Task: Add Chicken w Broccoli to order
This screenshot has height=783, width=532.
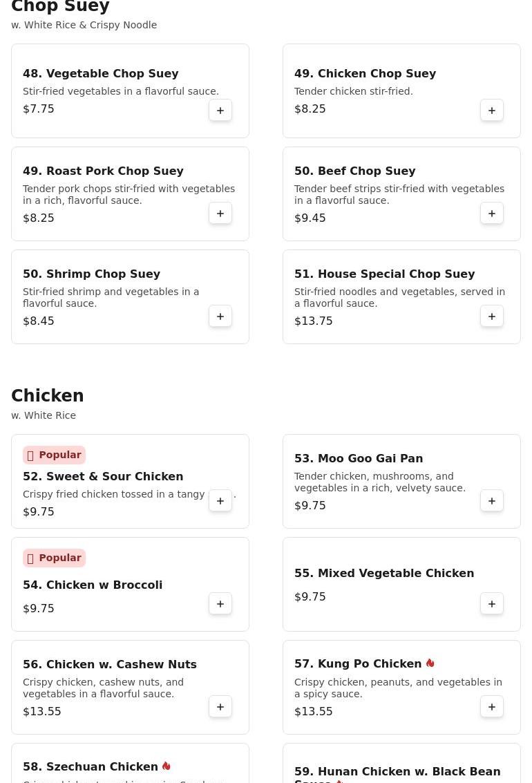Action: (x=220, y=604)
